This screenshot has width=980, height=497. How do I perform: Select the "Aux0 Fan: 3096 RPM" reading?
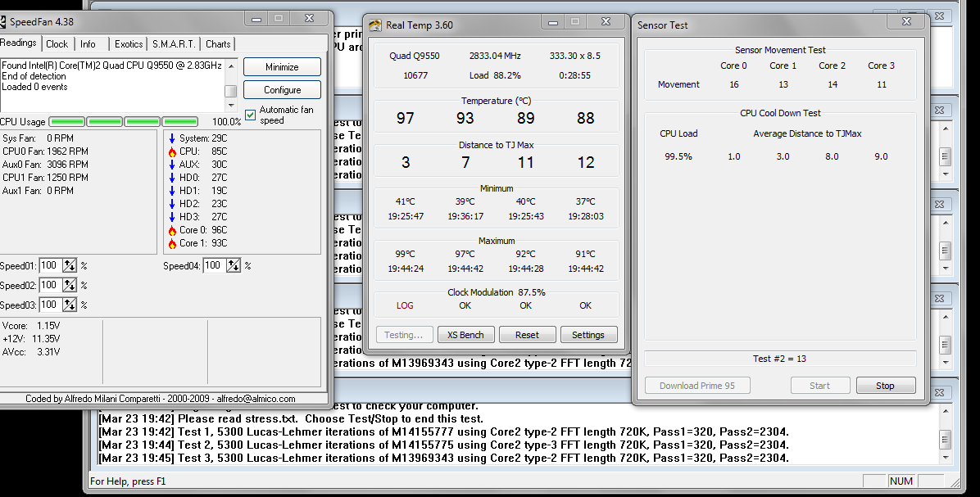[x=46, y=165]
